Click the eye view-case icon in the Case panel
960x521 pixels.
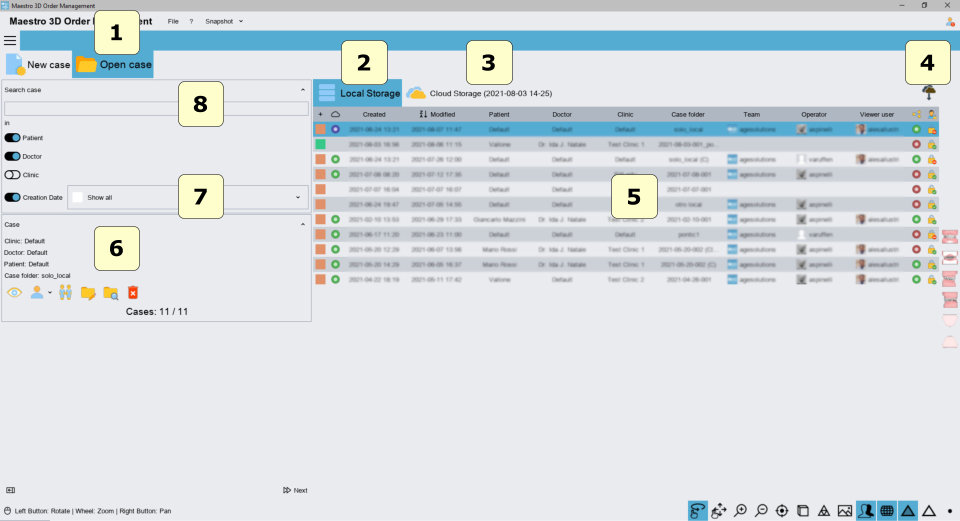point(14,293)
